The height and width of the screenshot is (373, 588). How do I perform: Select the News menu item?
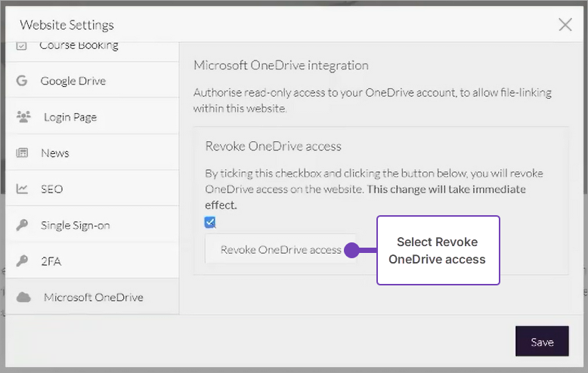pyautogui.click(x=55, y=153)
